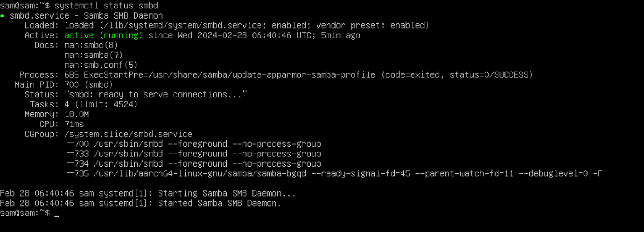The height and width of the screenshot is (232, 644).
Task: Click the 'ready to serve connections' status message
Action: pos(156,95)
